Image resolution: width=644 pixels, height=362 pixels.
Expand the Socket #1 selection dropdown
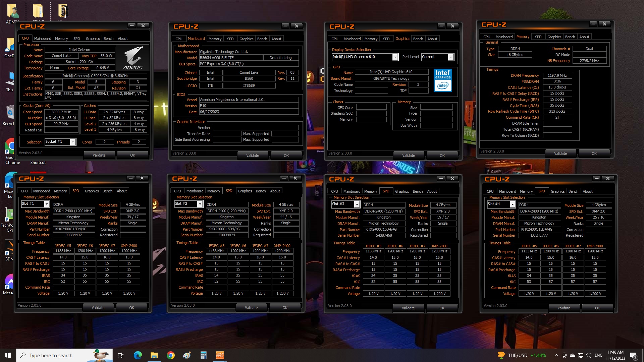click(72, 142)
